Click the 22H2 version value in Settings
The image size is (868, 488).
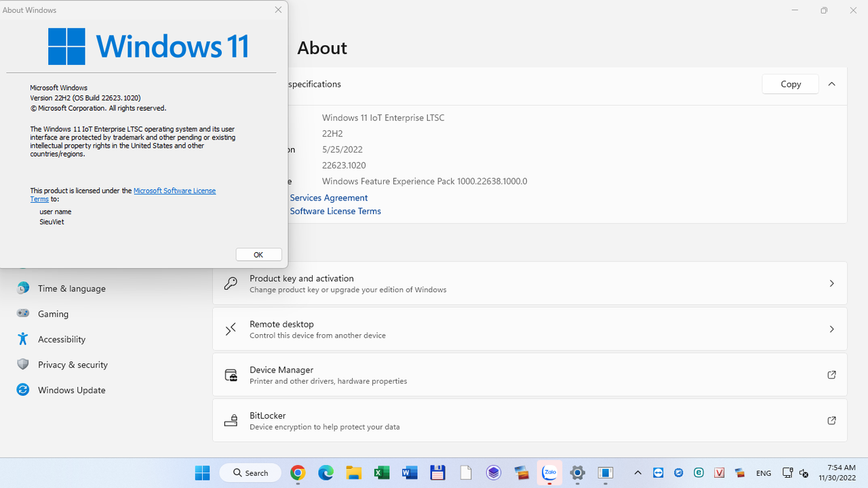[332, 134]
